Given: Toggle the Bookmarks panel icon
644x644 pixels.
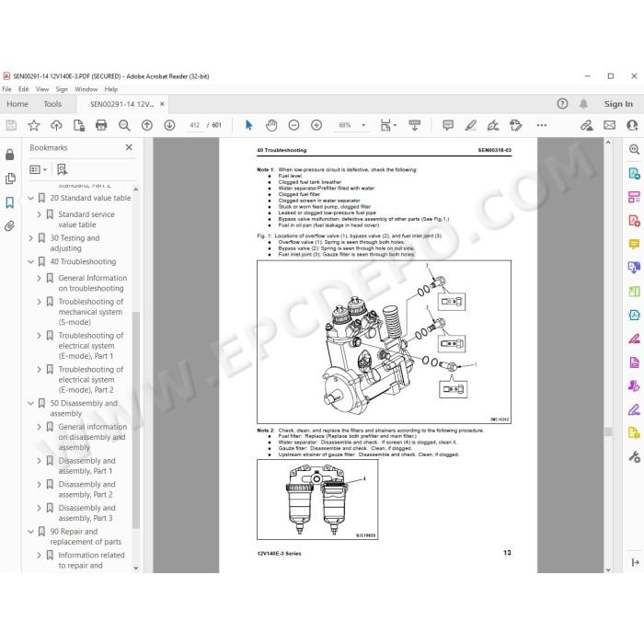Looking at the screenshot, I should 10,202.
